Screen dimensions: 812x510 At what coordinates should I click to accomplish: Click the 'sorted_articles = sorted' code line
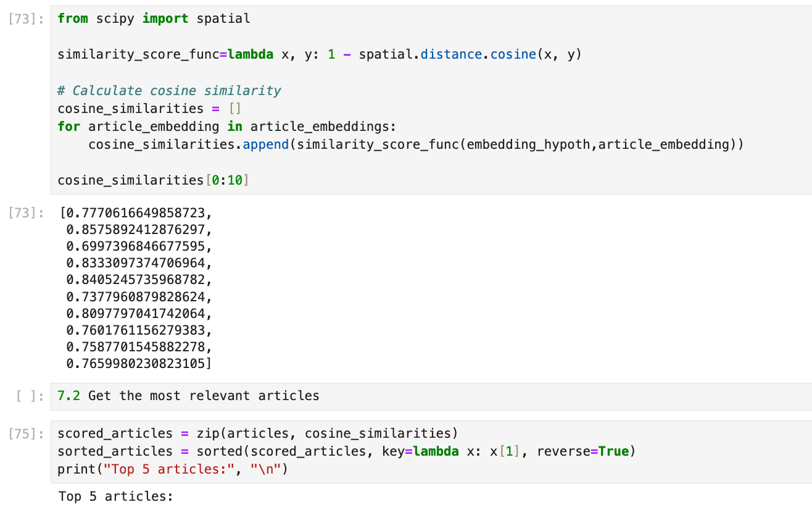[x=346, y=451]
